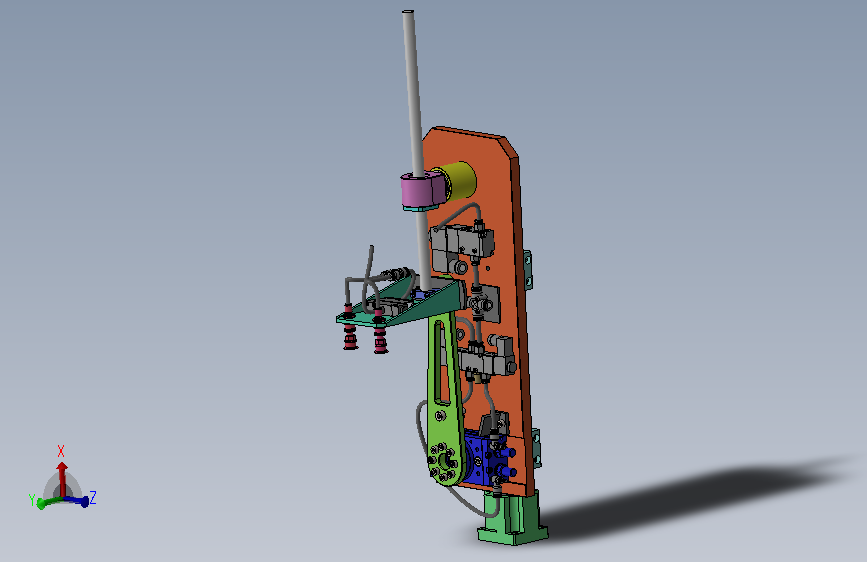
Task: Select the pink collar on the rod
Action: point(421,191)
